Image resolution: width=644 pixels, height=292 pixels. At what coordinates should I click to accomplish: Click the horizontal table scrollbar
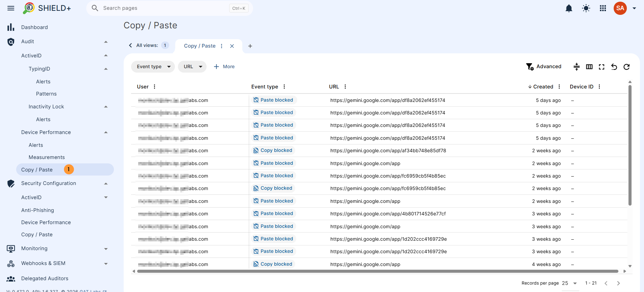[x=377, y=271]
